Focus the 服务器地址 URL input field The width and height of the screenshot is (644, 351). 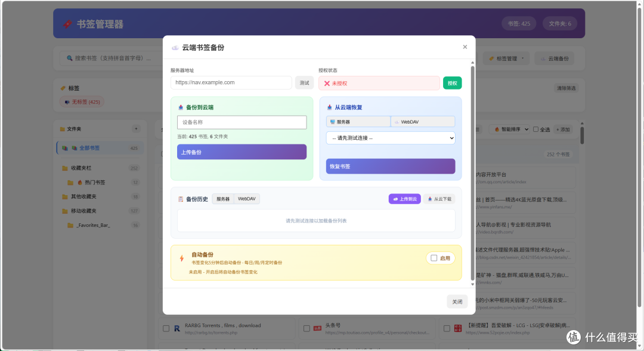click(x=231, y=82)
